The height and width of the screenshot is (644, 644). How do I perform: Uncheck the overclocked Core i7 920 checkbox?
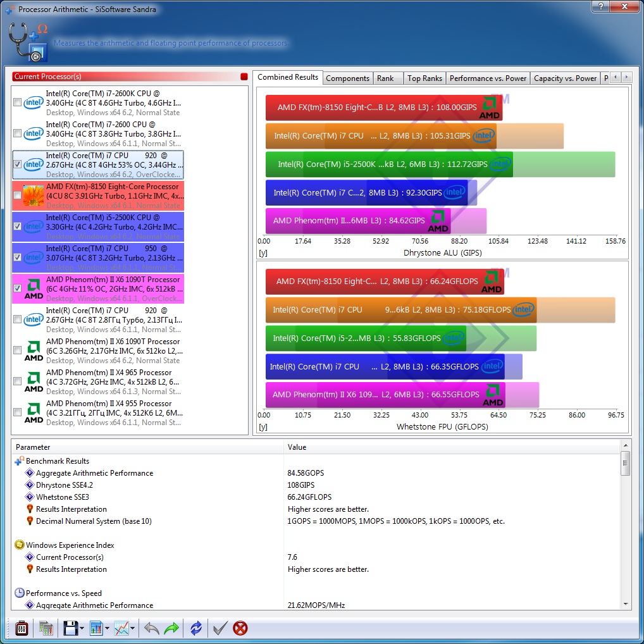tap(17, 164)
